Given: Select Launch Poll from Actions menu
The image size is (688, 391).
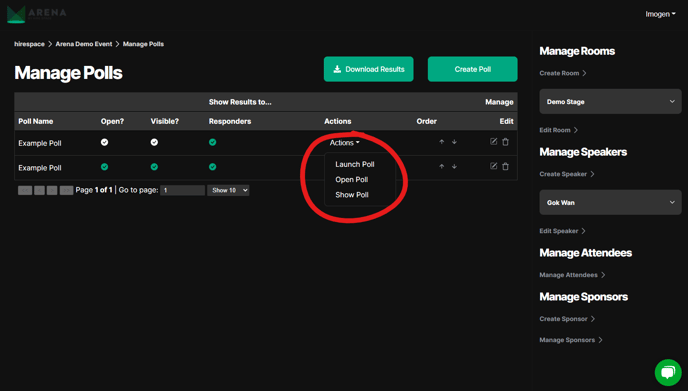Looking at the screenshot, I should (x=355, y=164).
